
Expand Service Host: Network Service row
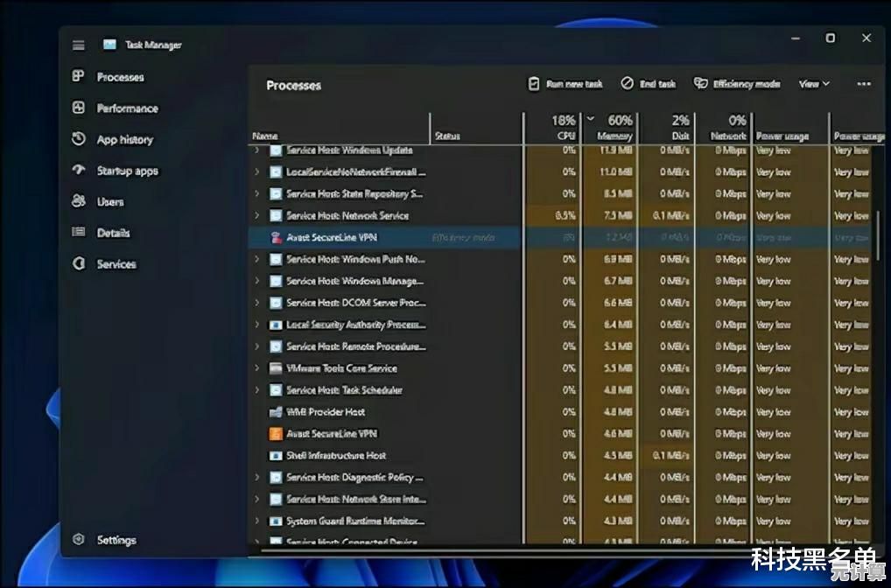[256, 215]
